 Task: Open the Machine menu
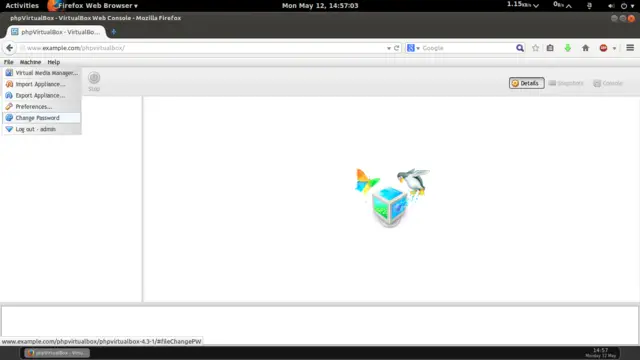tap(31, 62)
